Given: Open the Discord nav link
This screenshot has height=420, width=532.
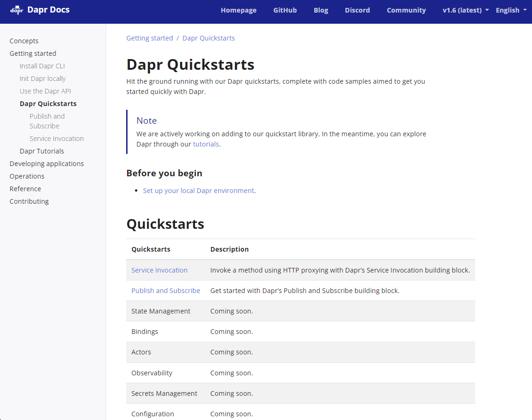Looking at the screenshot, I should pos(357,10).
